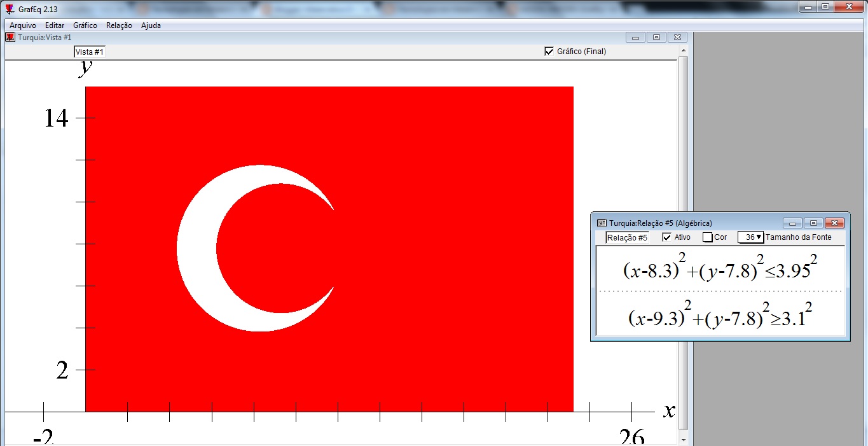Viewport: 868px width, 446px height.
Task: Click the y-axis label 14
Action: tap(56, 118)
